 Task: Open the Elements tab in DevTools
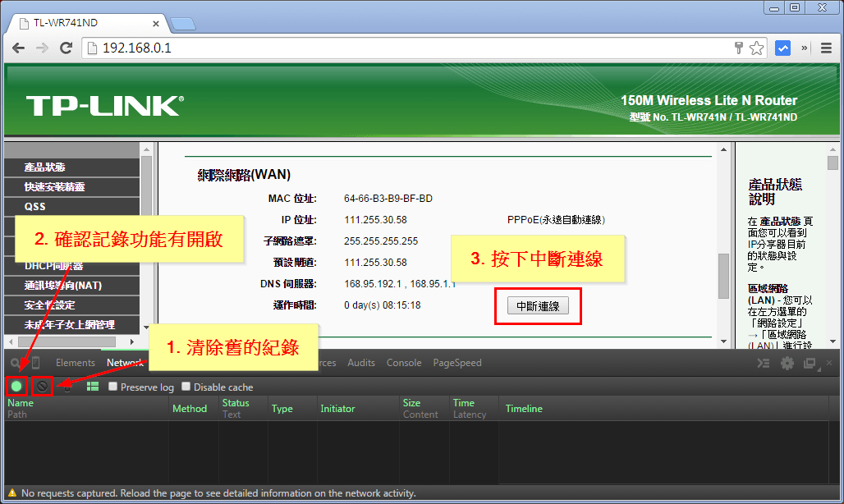point(75,362)
